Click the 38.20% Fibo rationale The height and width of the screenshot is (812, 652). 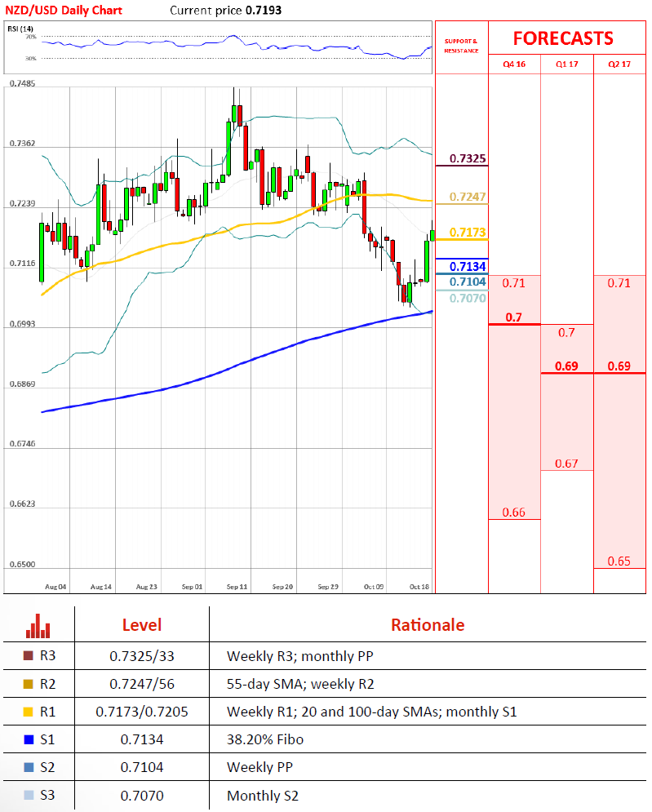coord(265,739)
